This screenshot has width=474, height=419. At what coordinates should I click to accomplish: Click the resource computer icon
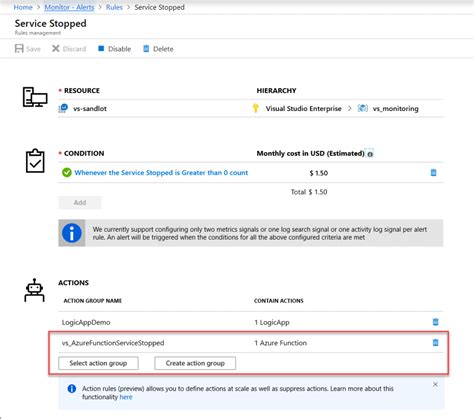(x=35, y=97)
